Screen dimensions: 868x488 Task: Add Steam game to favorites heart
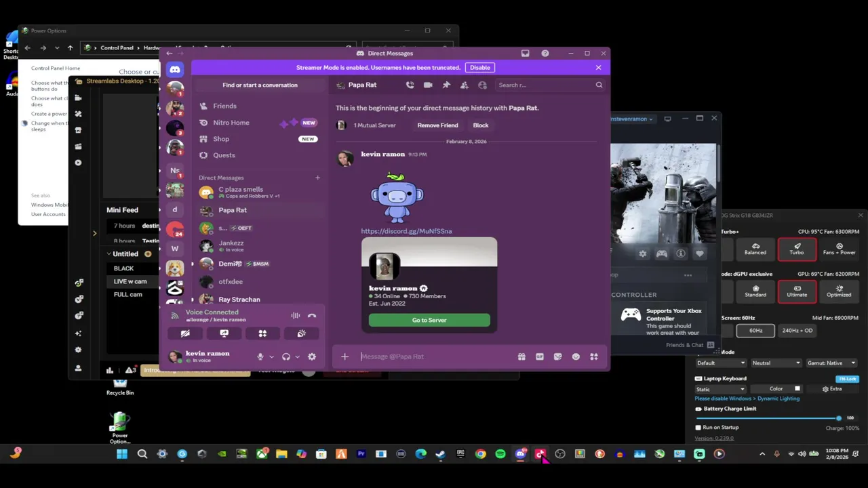(700, 253)
